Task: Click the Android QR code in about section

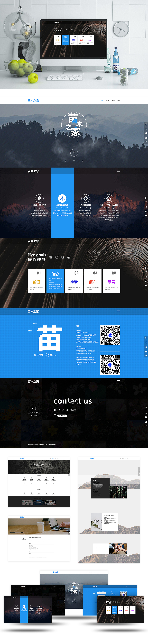Action: pyautogui.click(x=110, y=365)
